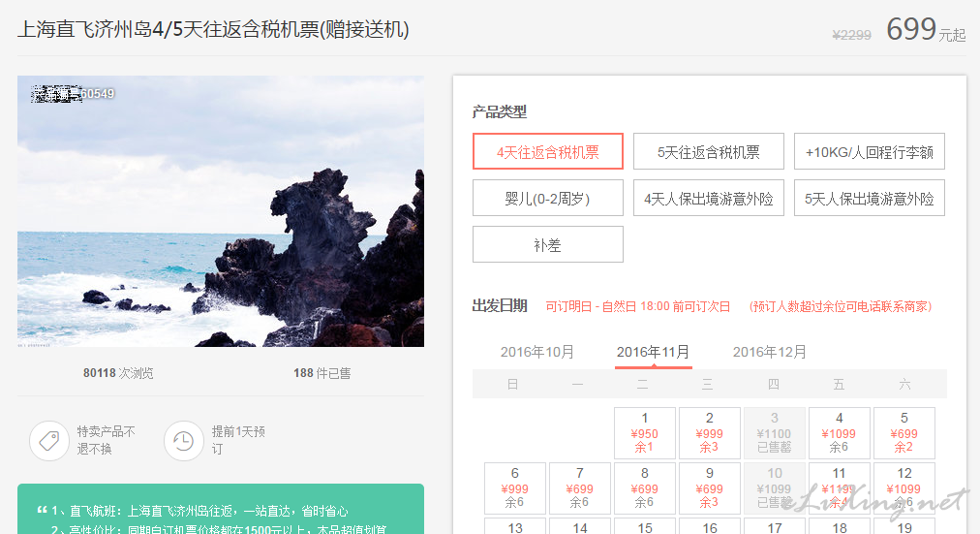The image size is (980, 534).
Task: Switch to 2016年10月 month tab
Action: pyautogui.click(x=536, y=352)
